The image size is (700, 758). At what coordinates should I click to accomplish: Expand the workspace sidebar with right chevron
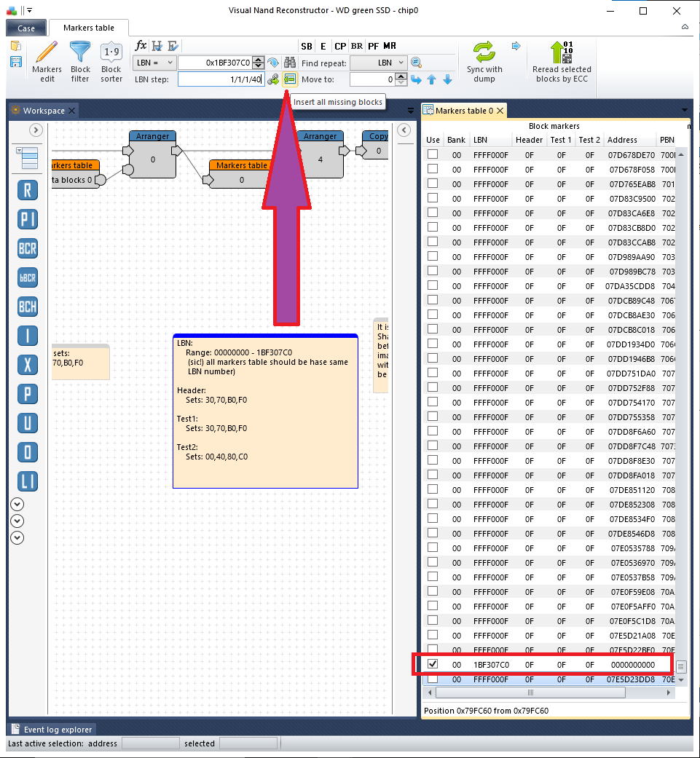coord(36,130)
